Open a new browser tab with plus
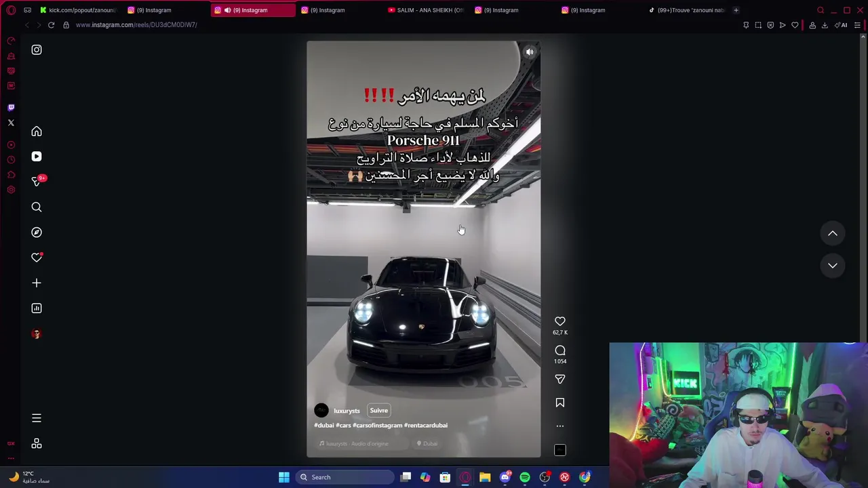This screenshot has width=868, height=488. 736,10
